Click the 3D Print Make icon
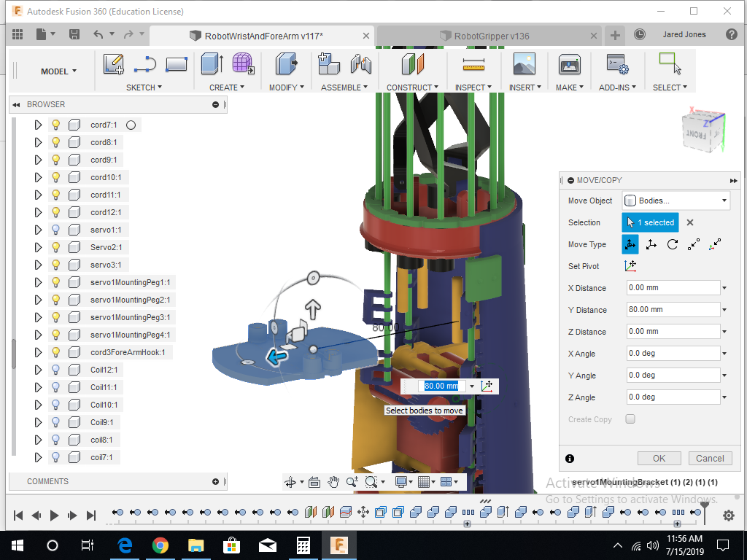This screenshot has height=560, width=747. click(x=569, y=64)
